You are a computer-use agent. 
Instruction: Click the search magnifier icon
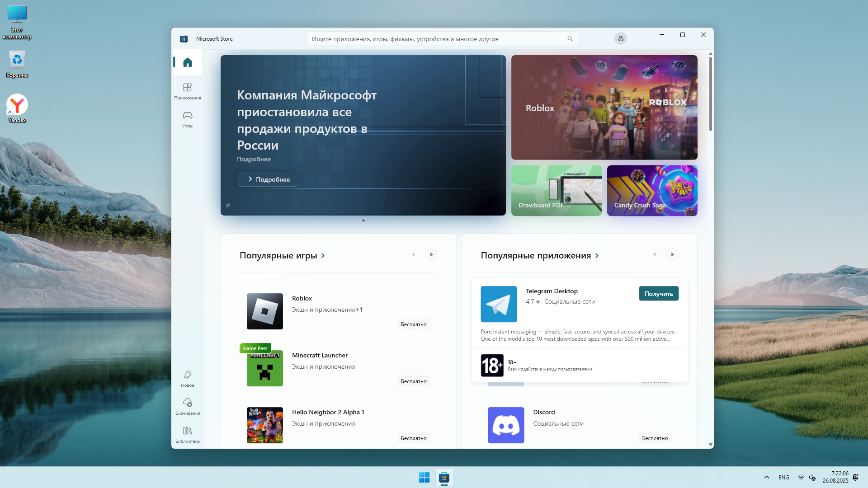(x=570, y=39)
